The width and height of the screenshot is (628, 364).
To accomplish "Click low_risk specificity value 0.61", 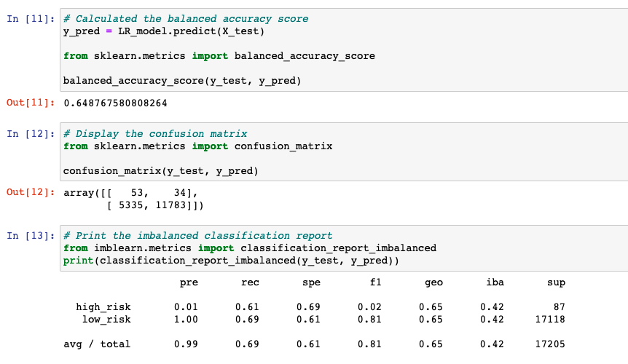I will pos(308,320).
